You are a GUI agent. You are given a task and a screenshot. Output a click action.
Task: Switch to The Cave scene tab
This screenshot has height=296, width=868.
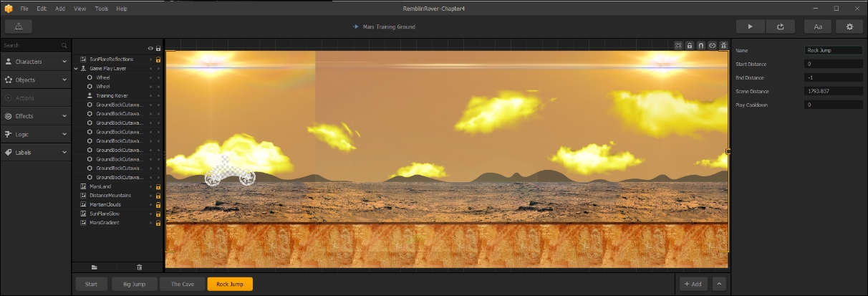(x=182, y=284)
